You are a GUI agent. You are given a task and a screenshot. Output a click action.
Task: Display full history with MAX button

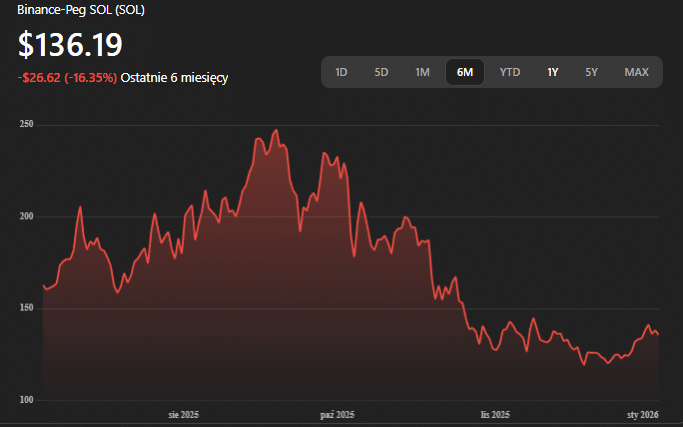pyautogui.click(x=636, y=72)
